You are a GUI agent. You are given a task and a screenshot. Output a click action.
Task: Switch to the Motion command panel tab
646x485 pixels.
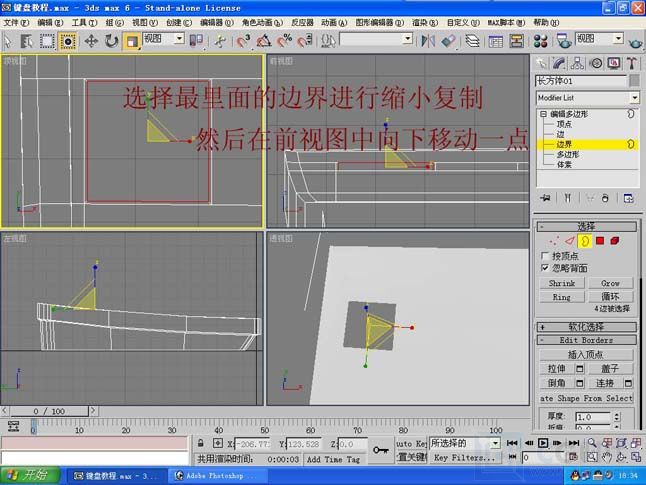tap(596, 63)
